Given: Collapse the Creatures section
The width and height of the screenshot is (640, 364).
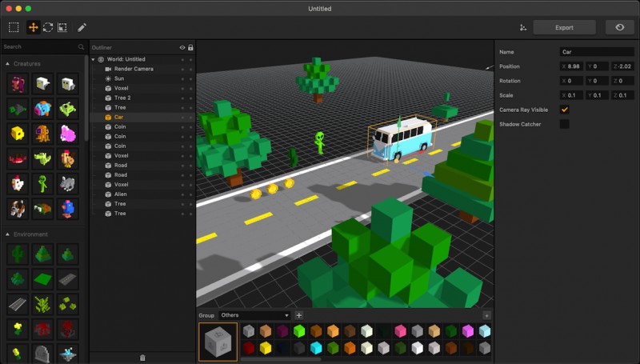Looking at the screenshot, I should tap(8, 63).
